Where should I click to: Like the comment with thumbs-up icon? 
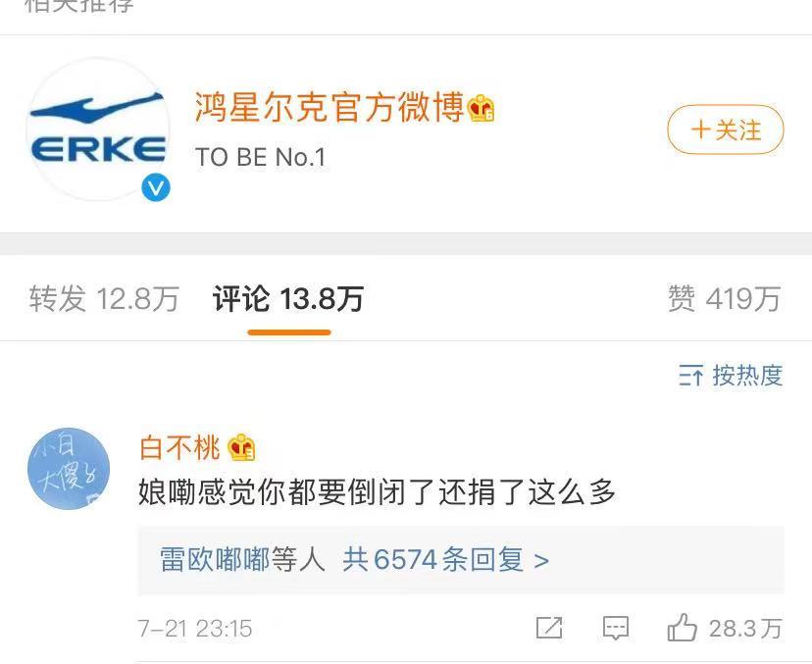tap(682, 628)
